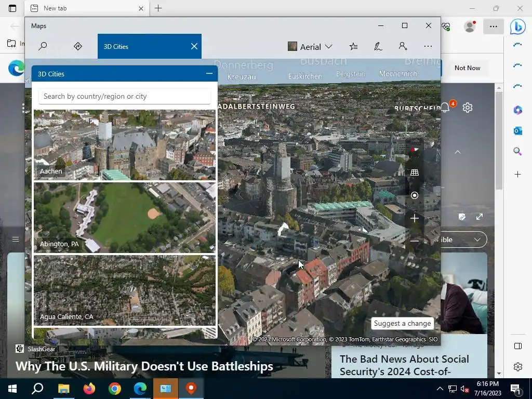
Task: Open Edge tab actions menu
Action: (x=12, y=8)
